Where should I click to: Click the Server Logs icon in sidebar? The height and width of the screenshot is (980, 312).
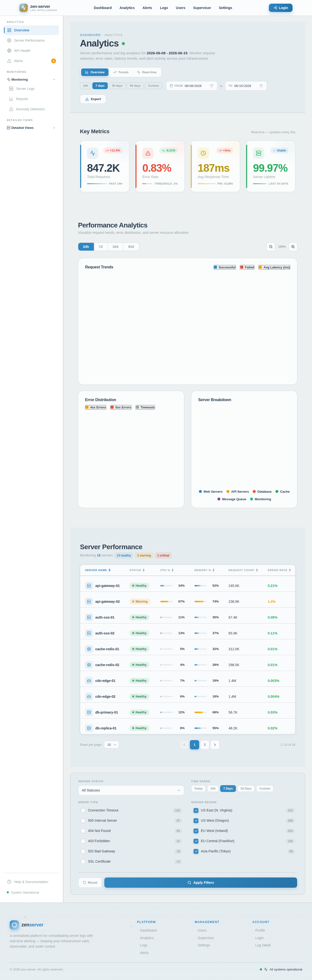coord(11,89)
